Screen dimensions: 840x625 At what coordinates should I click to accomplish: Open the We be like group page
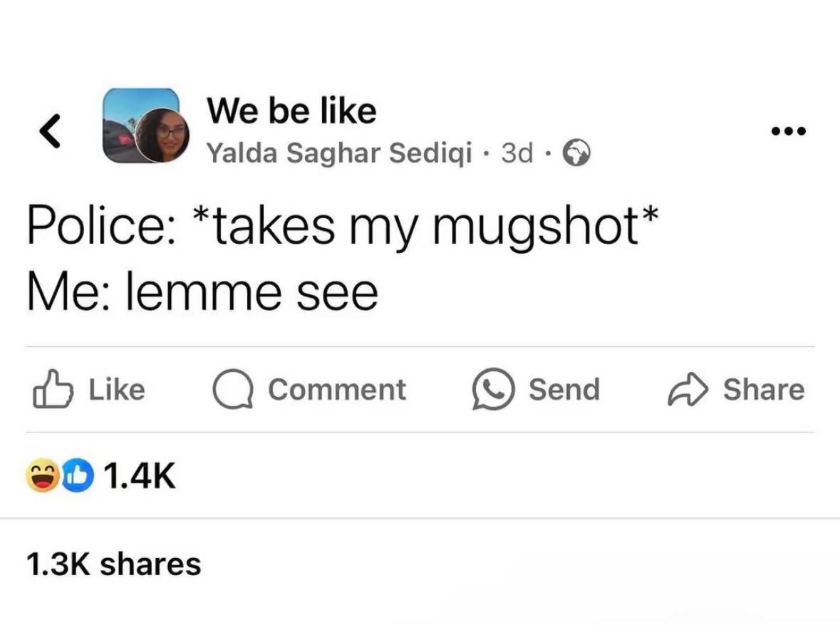coord(291,110)
